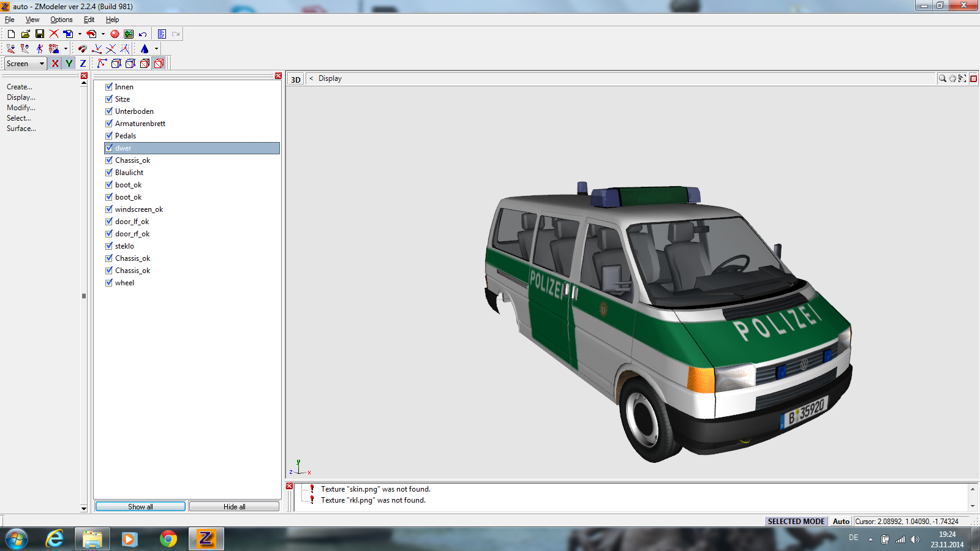This screenshot has height=551, width=980.
Task: Open the Screen axis dropdown
Action: (x=42, y=64)
